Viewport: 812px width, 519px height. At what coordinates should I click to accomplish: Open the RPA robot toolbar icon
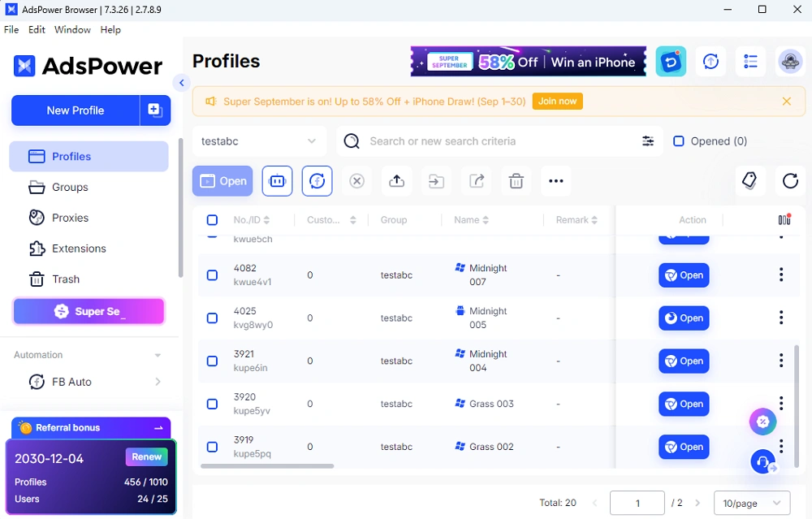277,181
